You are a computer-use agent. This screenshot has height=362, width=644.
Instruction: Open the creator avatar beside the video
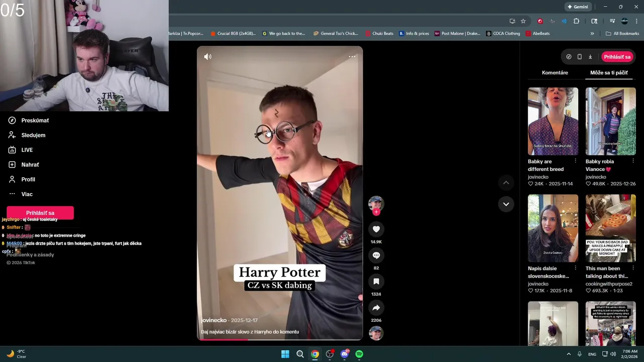coord(376,203)
